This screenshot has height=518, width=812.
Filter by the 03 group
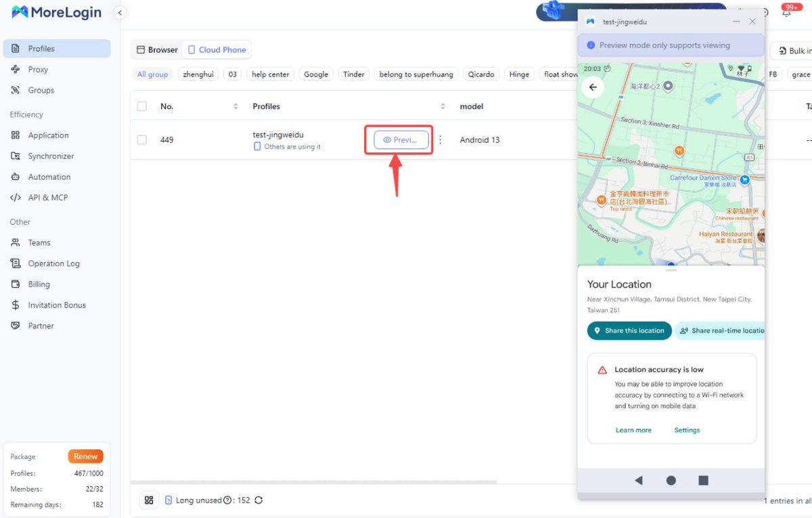[232, 74]
